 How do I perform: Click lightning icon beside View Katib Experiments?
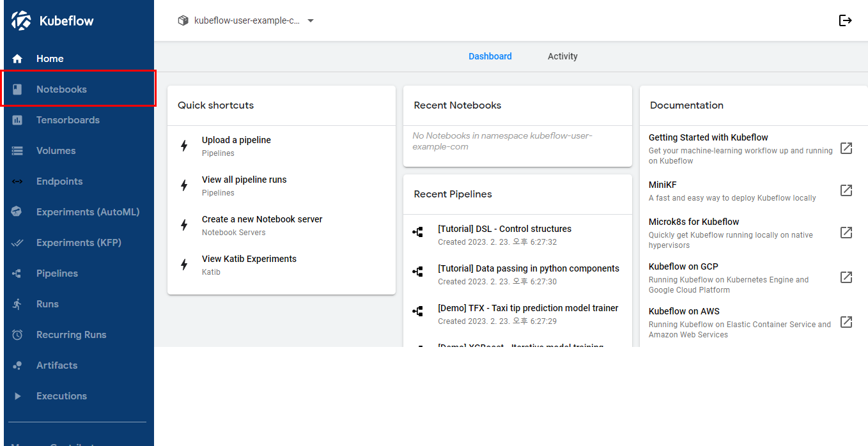pyautogui.click(x=184, y=265)
